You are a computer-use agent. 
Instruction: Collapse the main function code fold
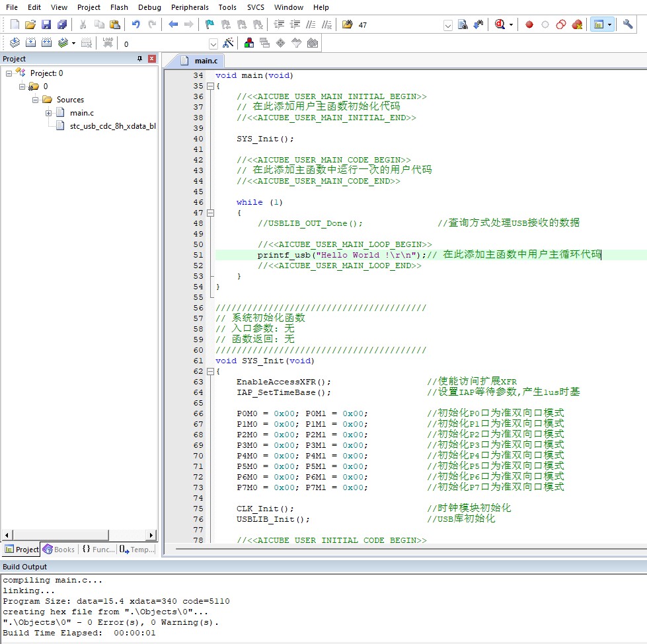pos(210,86)
